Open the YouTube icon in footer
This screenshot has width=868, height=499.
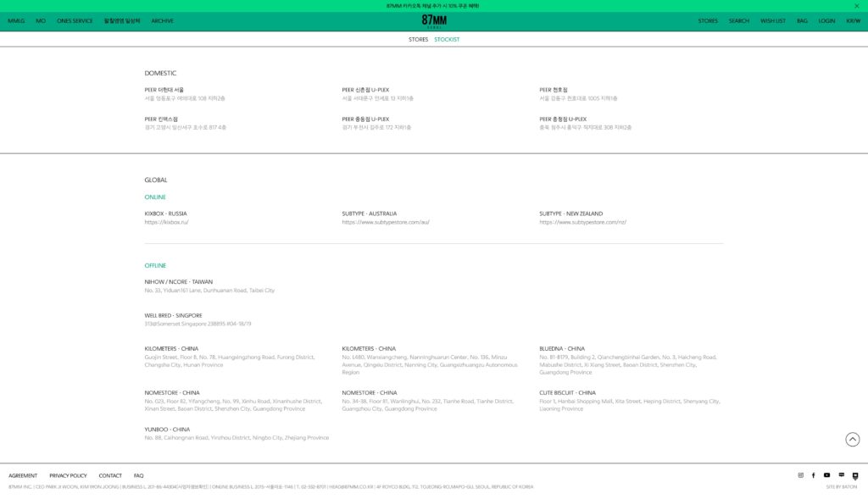(x=827, y=475)
